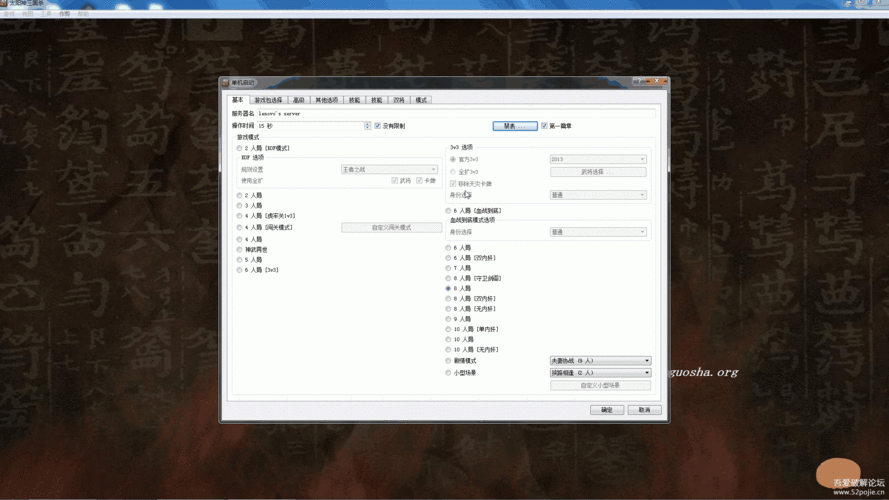Image resolution: width=889 pixels, height=500 pixels.
Task: Select 4 人局 [虎牢关1v3] radio button
Action: click(239, 216)
